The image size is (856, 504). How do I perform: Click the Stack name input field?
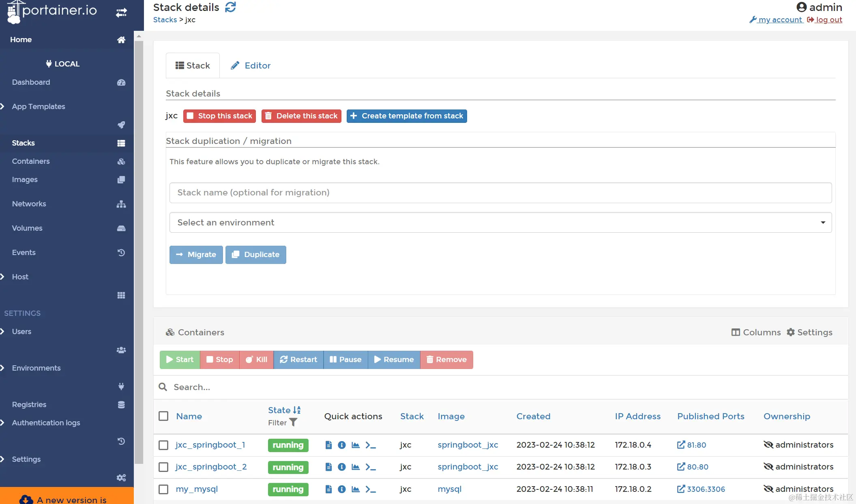(x=500, y=193)
